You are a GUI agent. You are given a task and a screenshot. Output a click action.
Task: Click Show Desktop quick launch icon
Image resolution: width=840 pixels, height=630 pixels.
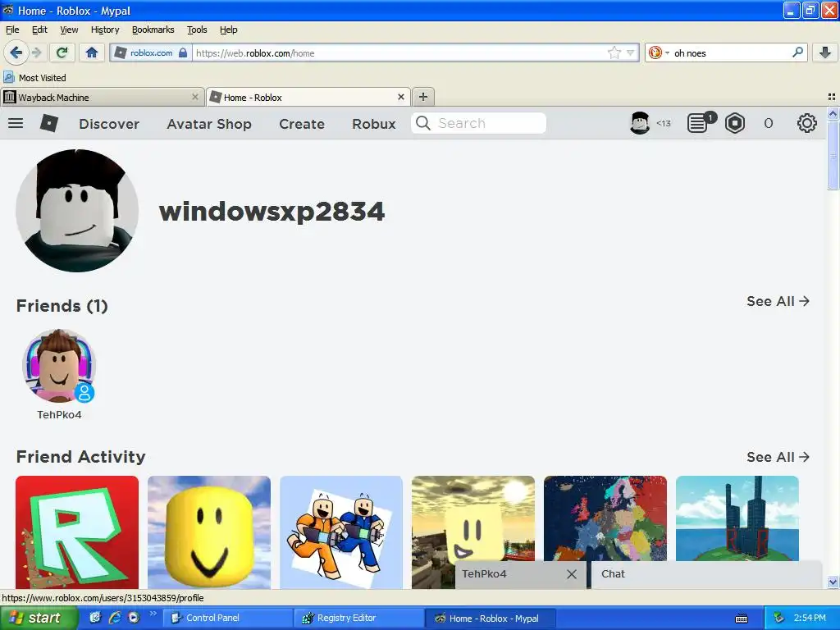pyautogui.click(x=95, y=618)
